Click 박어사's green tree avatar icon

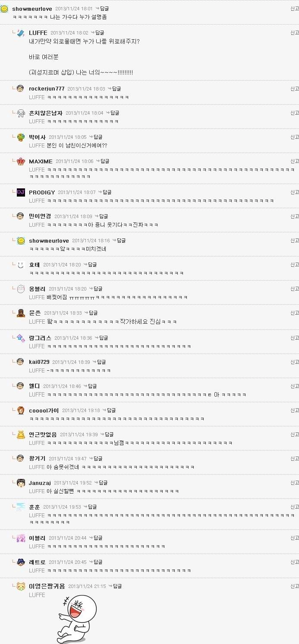click(21, 137)
